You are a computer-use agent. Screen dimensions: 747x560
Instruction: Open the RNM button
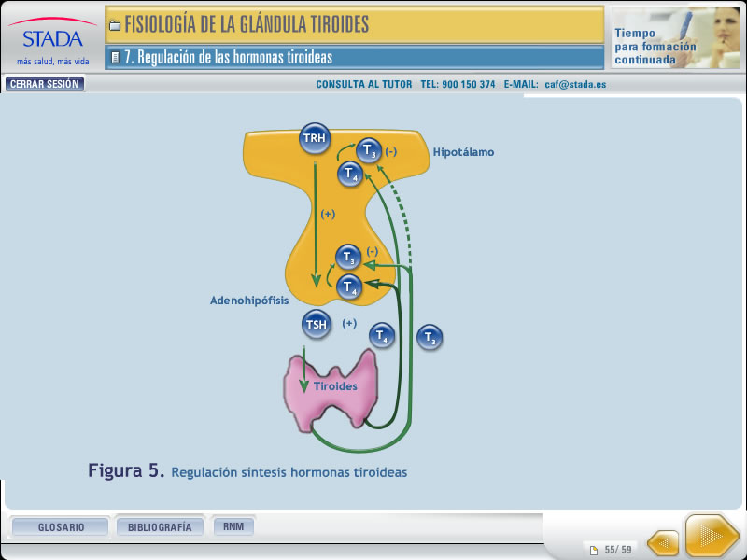(x=233, y=526)
